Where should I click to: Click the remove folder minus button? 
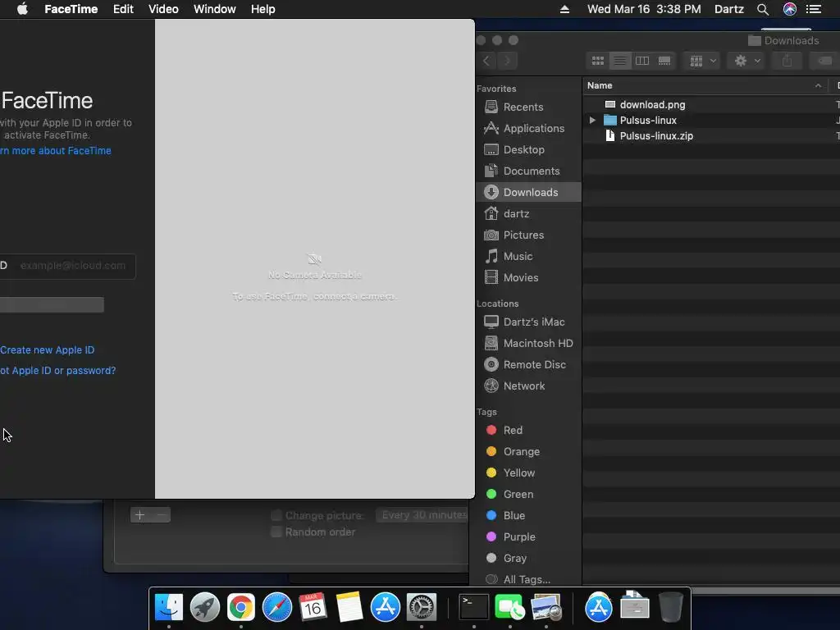pos(162,515)
